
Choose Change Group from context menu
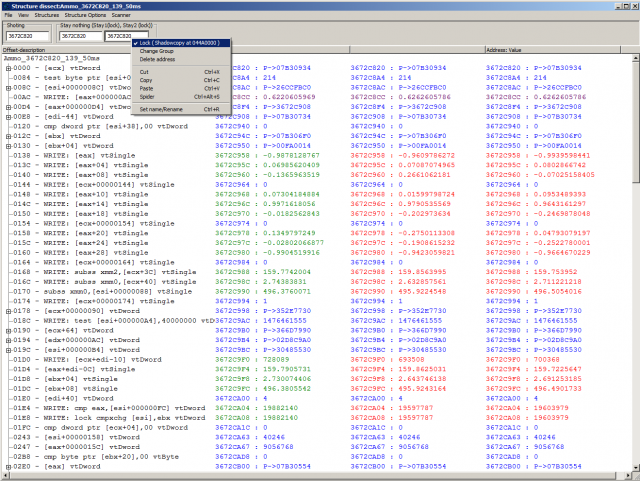[x=155, y=53]
